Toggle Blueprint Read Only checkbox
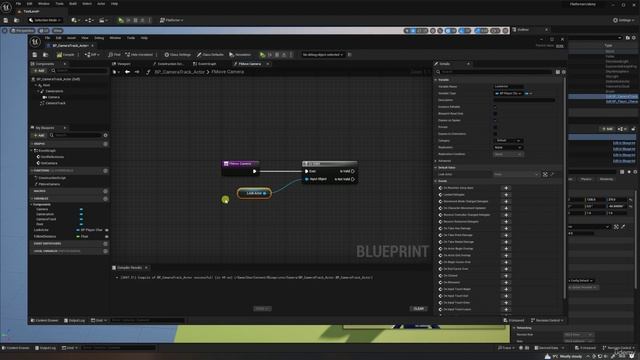This screenshot has height=360, width=640. pyautogui.click(x=495, y=114)
